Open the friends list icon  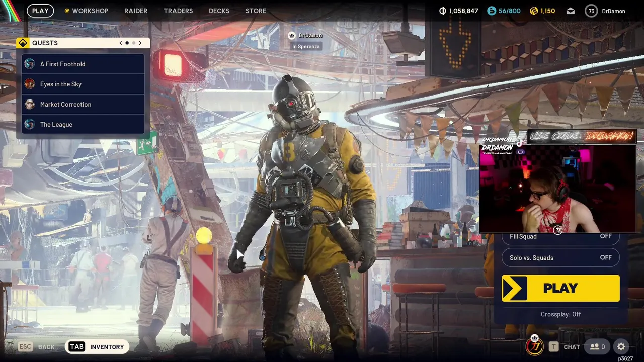pyautogui.click(x=597, y=347)
